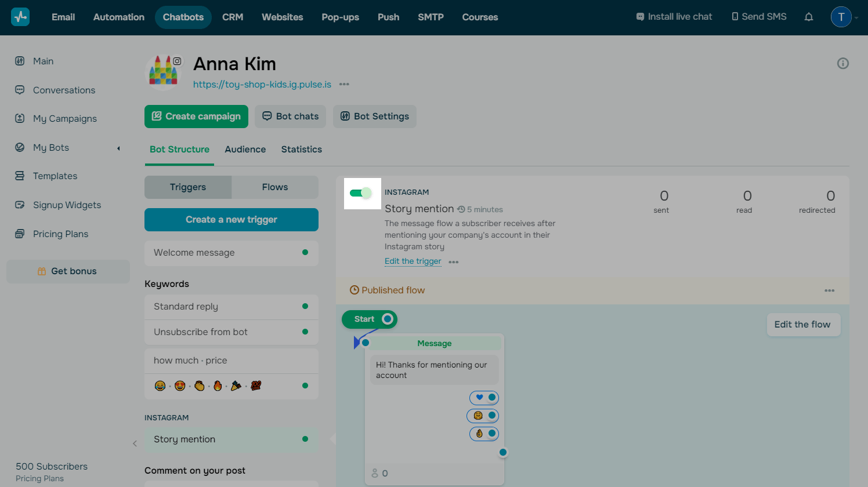This screenshot has height=487, width=868.
Task: Click the Create campaign button
Action: click(x=196, y=117)
